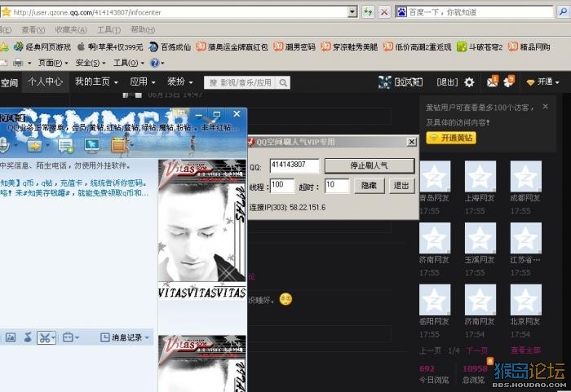Image resolution: width=571 pixels, height=392 pixels.
Task: Switch to the 个人中心 tab
Action: pos(45,81)
